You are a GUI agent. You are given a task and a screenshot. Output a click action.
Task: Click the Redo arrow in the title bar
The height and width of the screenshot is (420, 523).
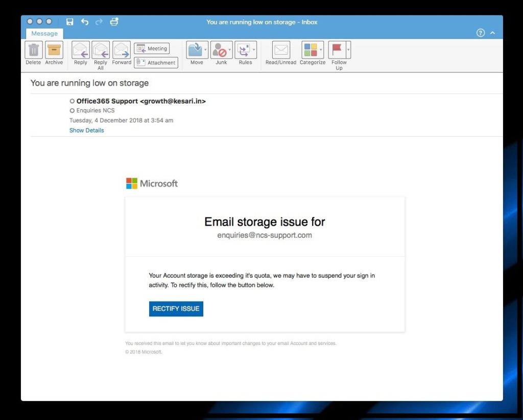click(99, 21)
